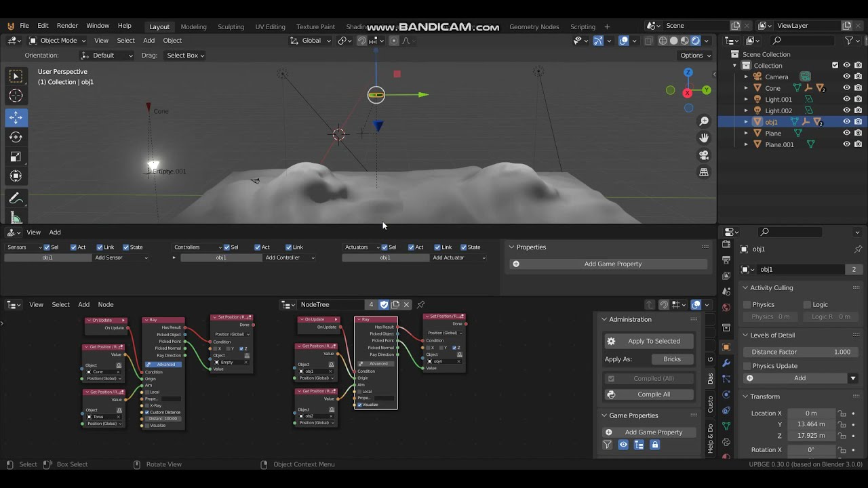Open outliner filter funnel icon
Screen dimensions: 868x488
(x=848, y=41)
